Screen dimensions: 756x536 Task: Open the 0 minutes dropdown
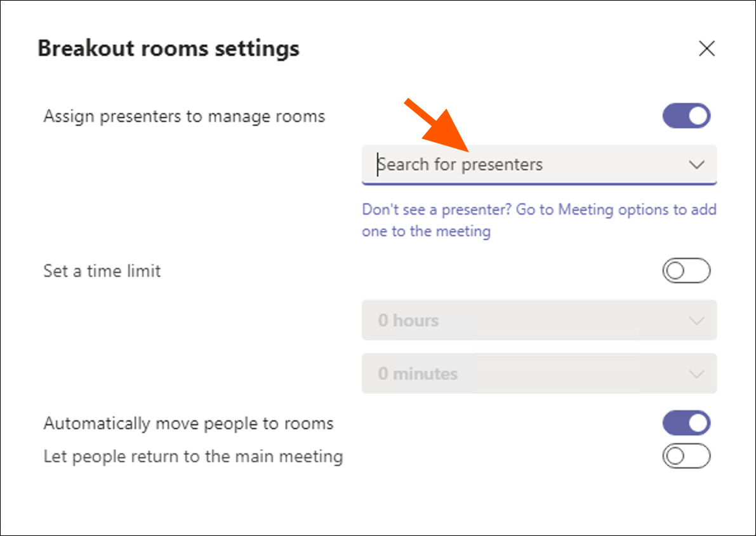click(527, 373)
